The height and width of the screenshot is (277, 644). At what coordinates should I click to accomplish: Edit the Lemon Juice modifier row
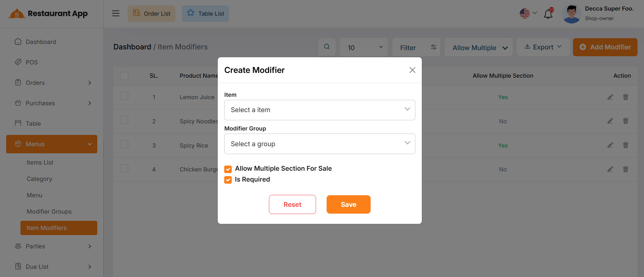610,97
